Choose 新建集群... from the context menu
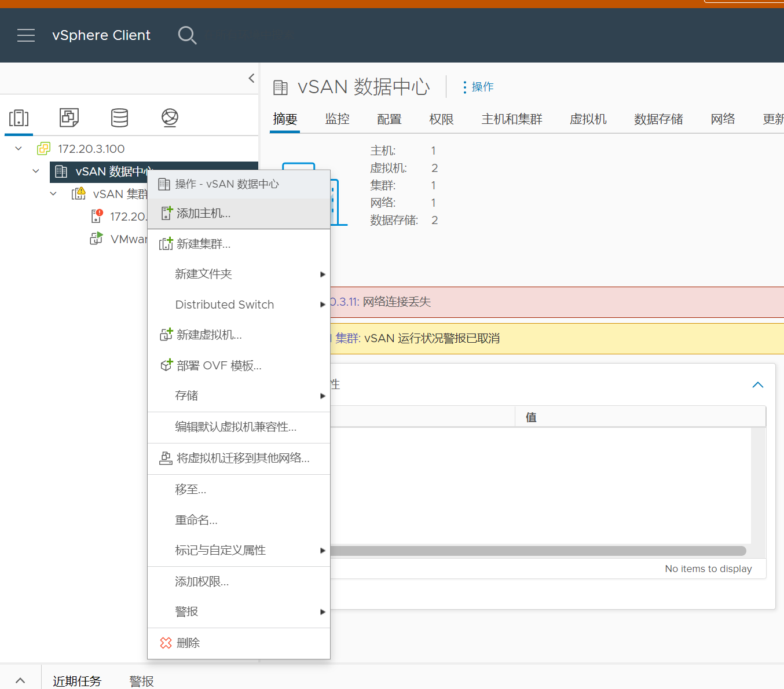784x689 pixels. click(x=239, y=244)
